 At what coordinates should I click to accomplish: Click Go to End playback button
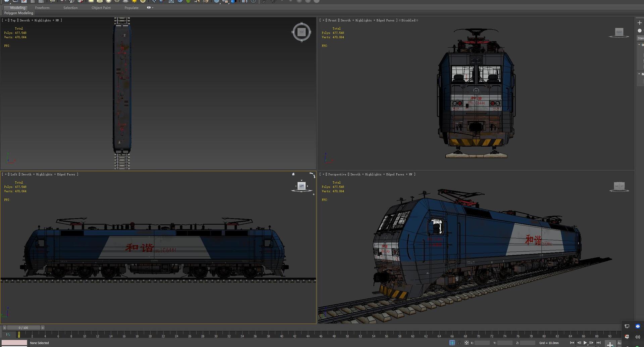pyautogui.click(x=598, y=343)
